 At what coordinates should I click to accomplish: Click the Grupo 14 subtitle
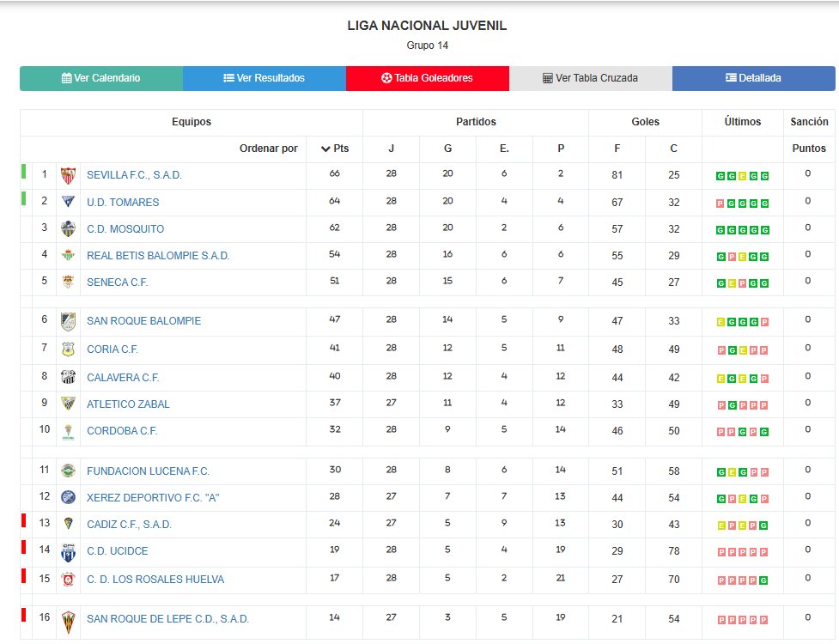427,46
